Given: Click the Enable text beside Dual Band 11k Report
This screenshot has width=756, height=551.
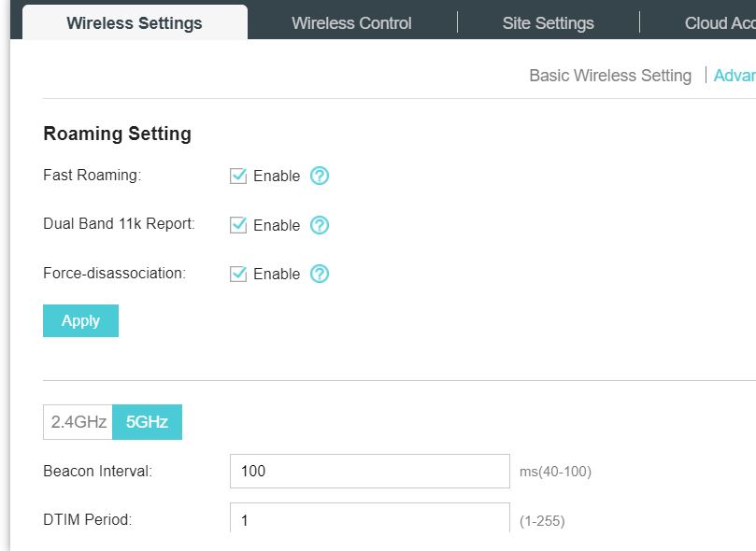Looking at the screenshot, I should [277, 225].
